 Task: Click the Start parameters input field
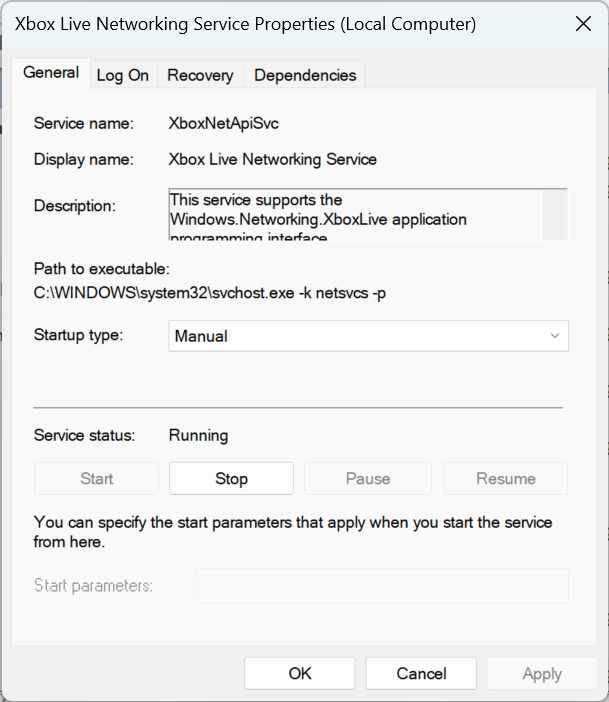382,586
